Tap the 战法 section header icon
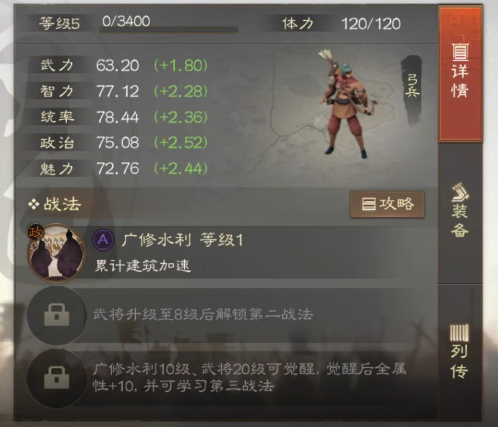498x427 pixels. pos(34,204)
